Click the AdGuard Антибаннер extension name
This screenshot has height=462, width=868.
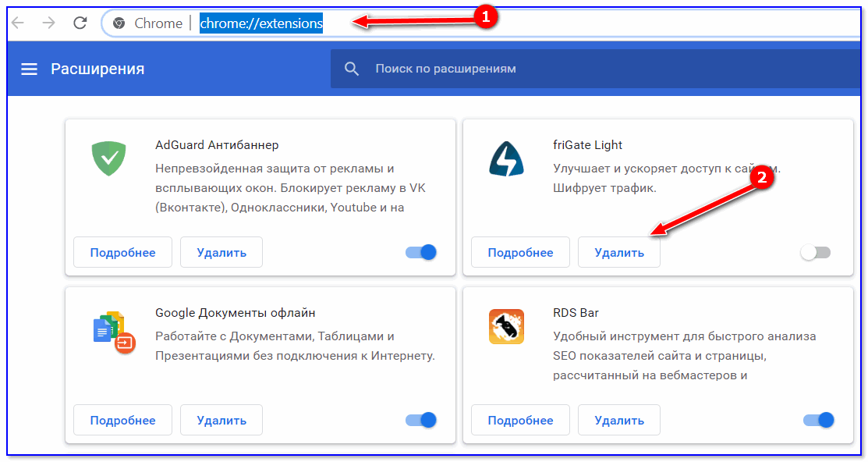(217, 145)
